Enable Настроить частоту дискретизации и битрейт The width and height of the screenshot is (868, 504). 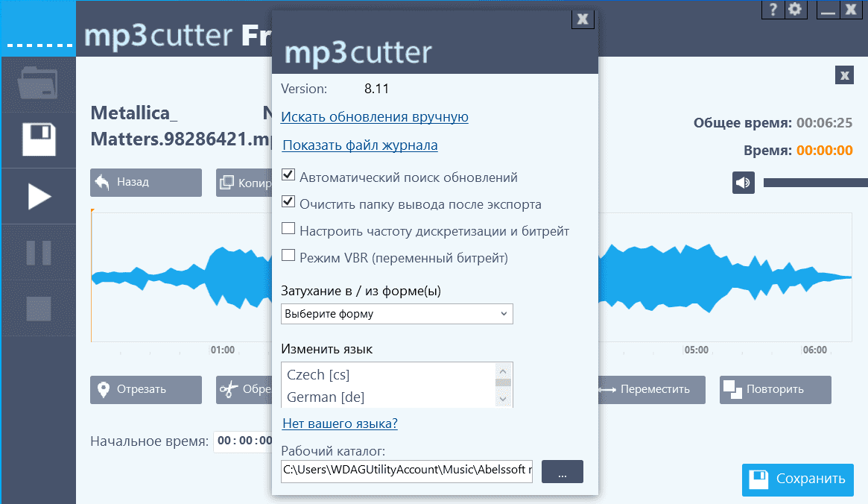(288, 228)
